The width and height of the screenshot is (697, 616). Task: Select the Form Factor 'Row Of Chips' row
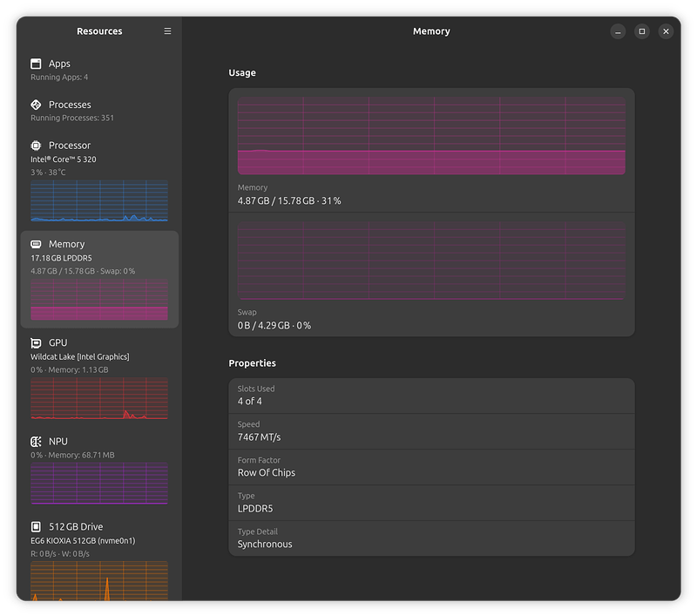[431, 467]
